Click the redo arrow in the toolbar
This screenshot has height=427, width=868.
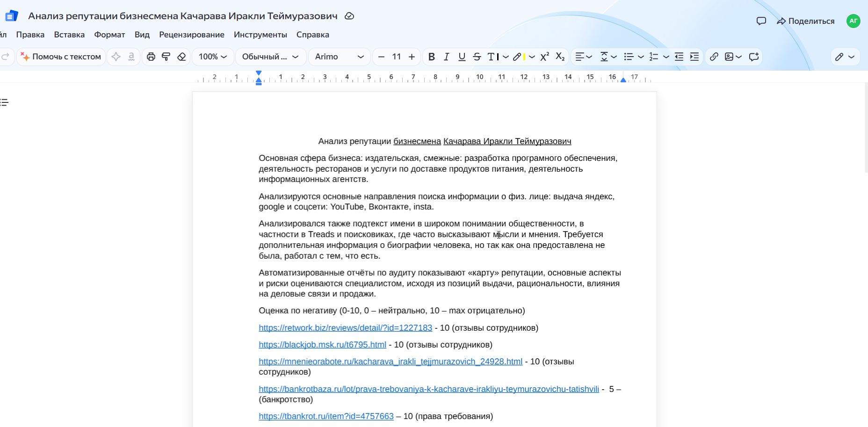(5, 57)
